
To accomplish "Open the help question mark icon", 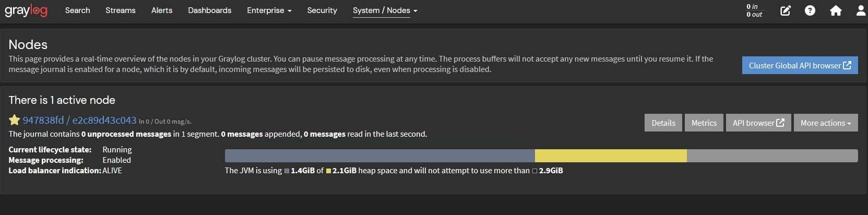I will (810, 10).
